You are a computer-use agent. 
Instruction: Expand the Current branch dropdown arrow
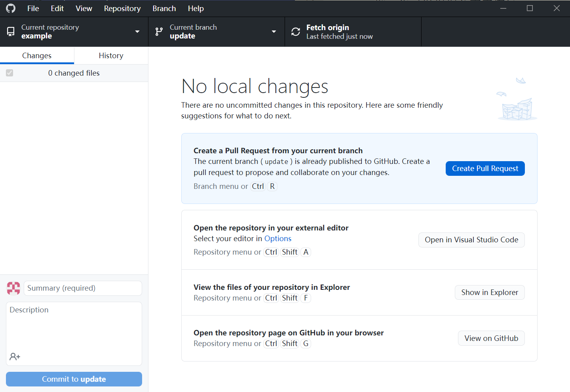[274, 32]
